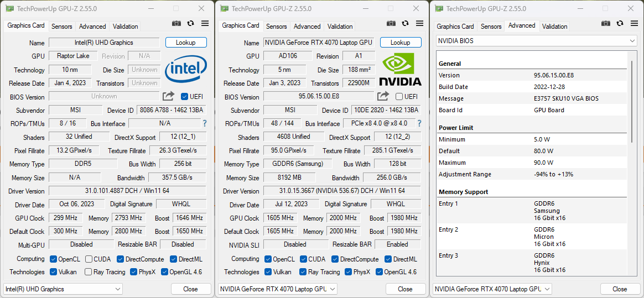GPU-Z title bar icon in middle window
The image size is (644, 298).
point(224,9)
